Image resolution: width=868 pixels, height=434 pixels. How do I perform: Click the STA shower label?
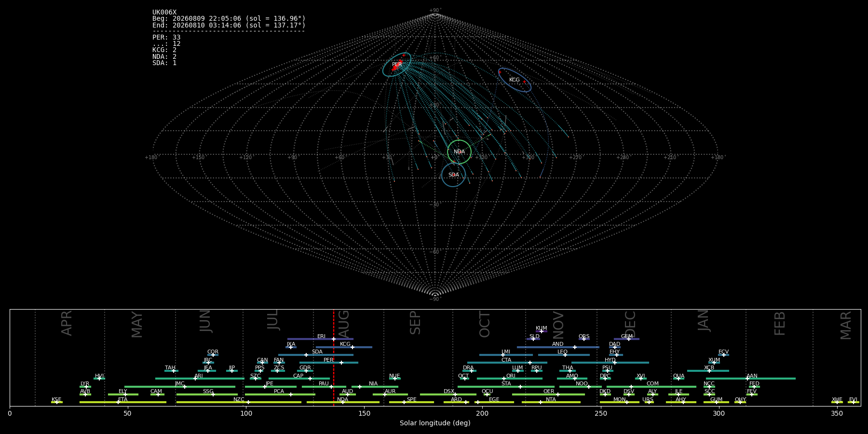click(506, 384)
